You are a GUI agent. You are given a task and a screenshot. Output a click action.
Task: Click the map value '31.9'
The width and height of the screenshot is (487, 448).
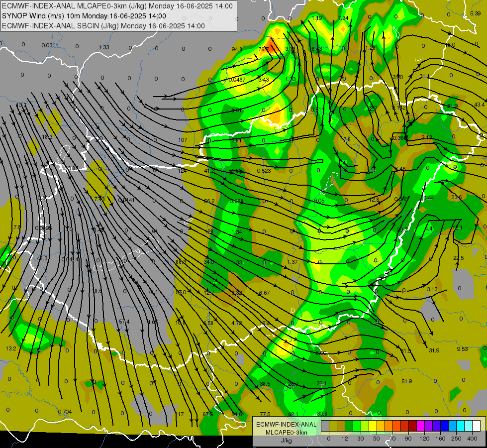(x=434, y=350)
